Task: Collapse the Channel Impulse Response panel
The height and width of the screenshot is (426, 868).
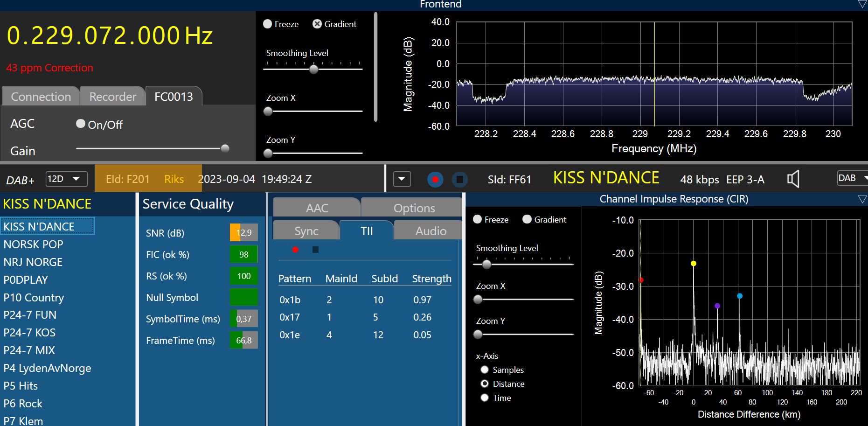Action: click(862, 199)
